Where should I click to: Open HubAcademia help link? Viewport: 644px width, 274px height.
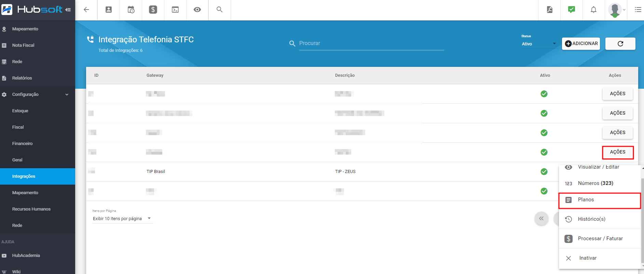[x=38, y=256]
